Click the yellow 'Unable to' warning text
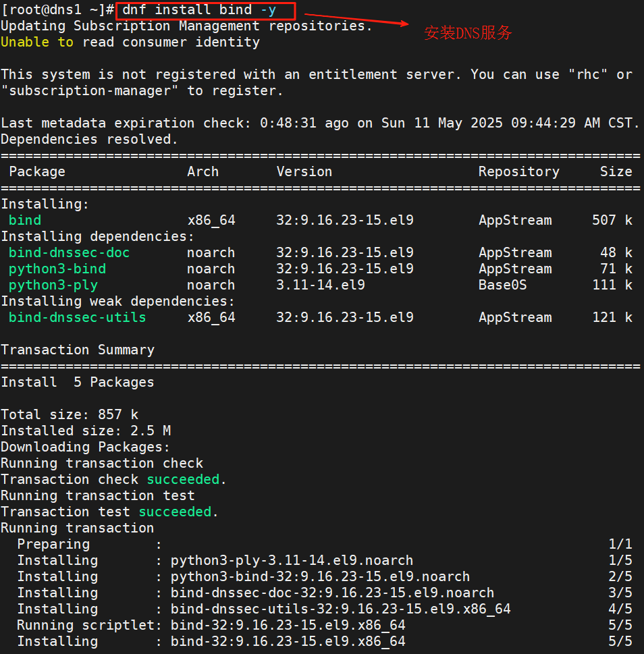This screenshot has height=654, width=644. pyautogui.click(x=37, y=42)
